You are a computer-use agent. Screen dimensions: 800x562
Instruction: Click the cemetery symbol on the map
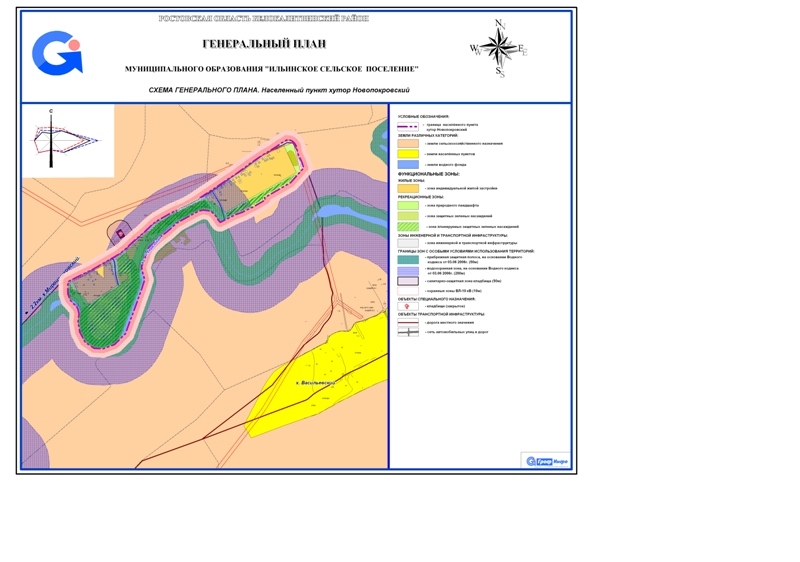pyautogui.click(x=121, y=234)
